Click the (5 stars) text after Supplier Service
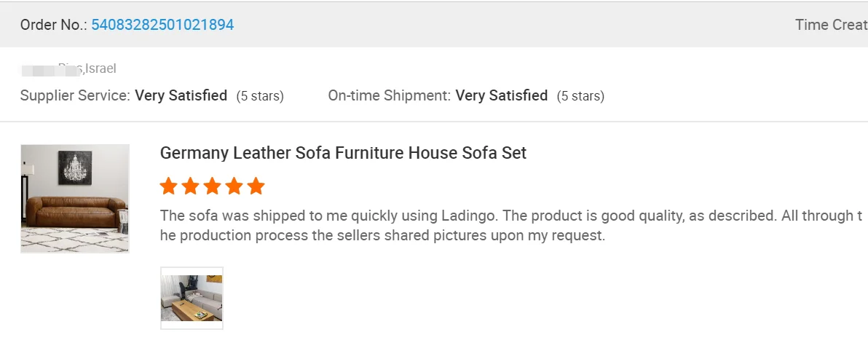868x351 pixels. point(260,96)
